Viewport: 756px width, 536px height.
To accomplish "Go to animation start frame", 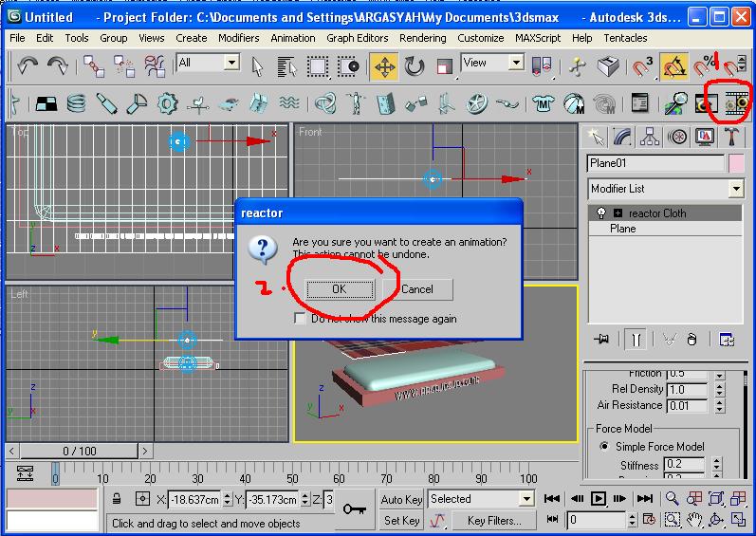I will (552, 498).
